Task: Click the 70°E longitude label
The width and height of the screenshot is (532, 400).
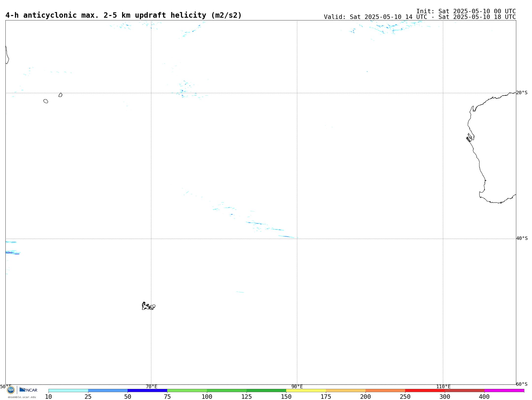Action: click(x=151, y=386)
